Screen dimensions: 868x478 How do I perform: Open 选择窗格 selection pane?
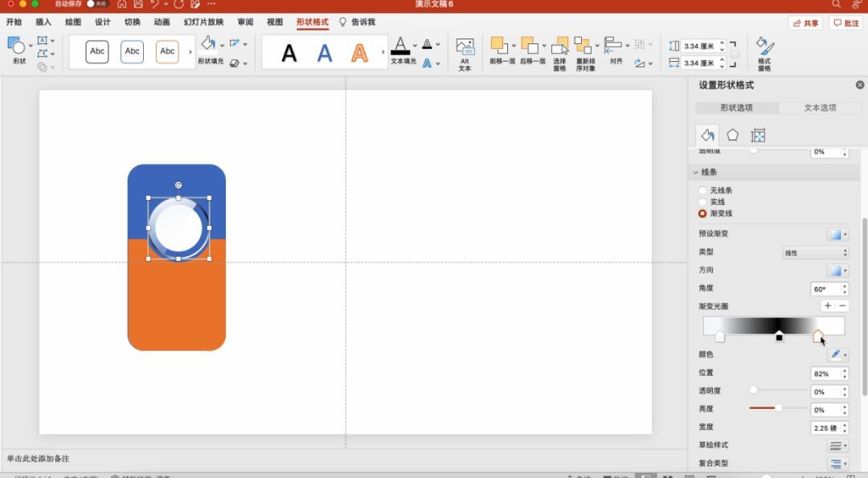559,54
